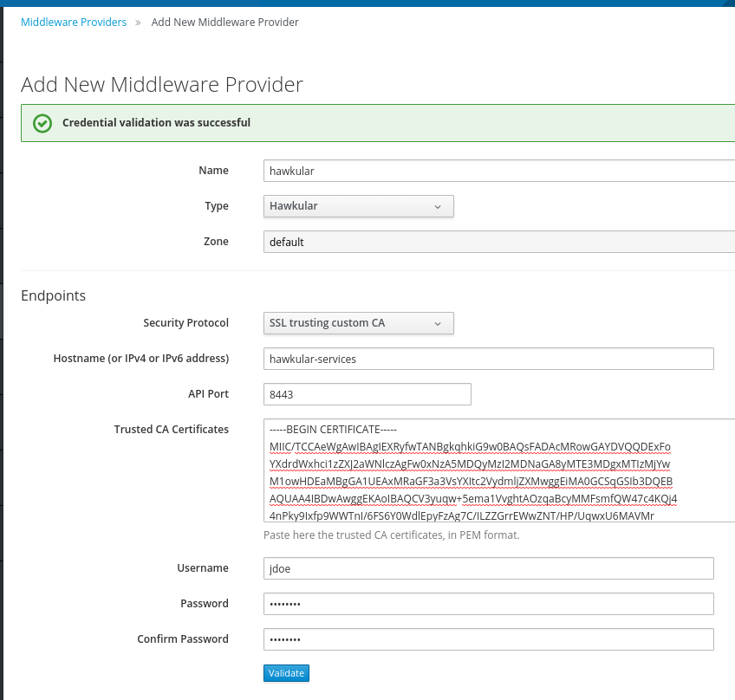The height and width of the screenshot is (700, 735).
Task: Click the 'Trusted CA Certificates' label
Action: pos(171,429)
